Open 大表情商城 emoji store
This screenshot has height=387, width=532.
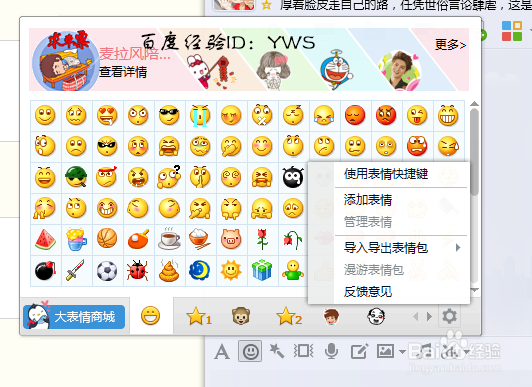(74, 316)
